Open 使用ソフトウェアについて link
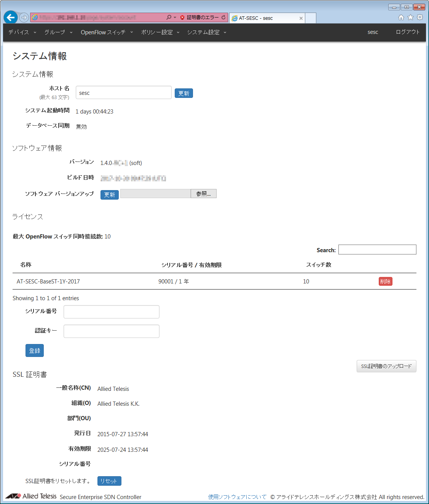This screenshot has height=504, width=429. [237, 497]
